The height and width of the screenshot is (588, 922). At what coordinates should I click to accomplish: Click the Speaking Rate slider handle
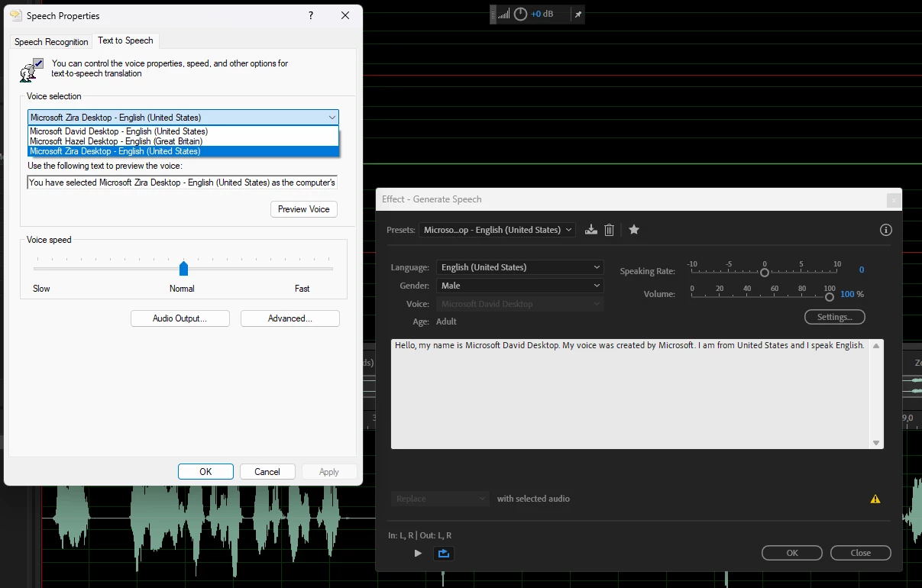764,273
